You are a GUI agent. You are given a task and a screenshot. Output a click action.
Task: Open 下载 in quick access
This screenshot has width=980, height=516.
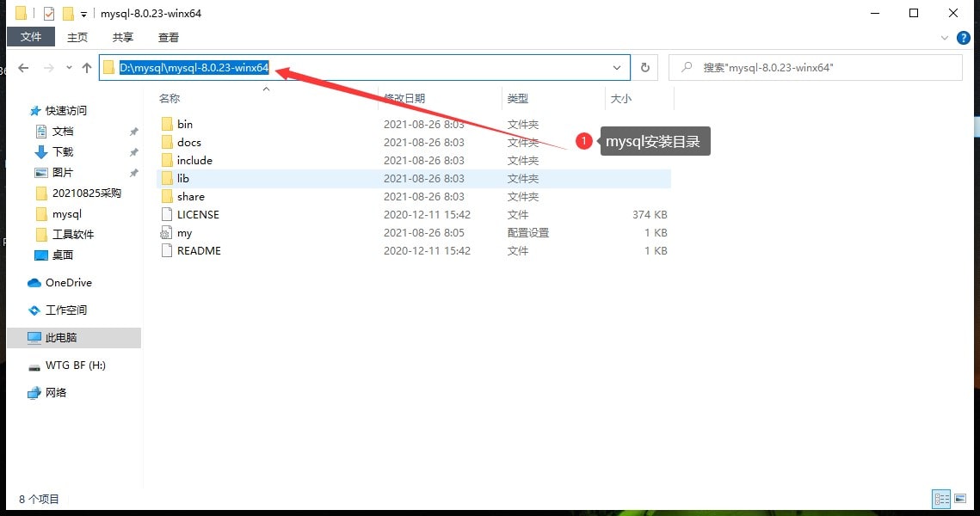pyautogui.click(x=63, y=152)
